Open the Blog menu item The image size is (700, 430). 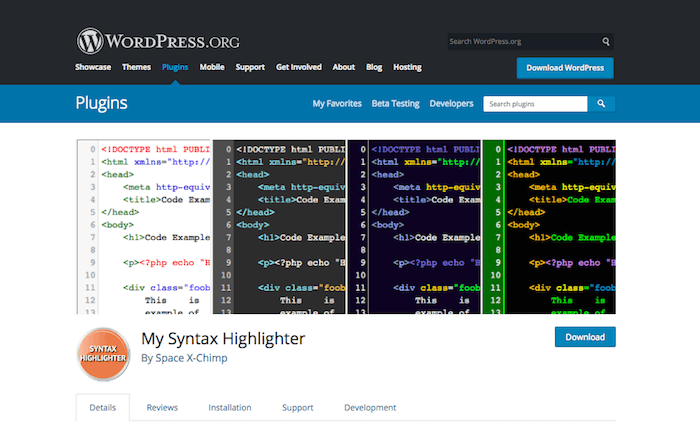(x=374, y=67)
